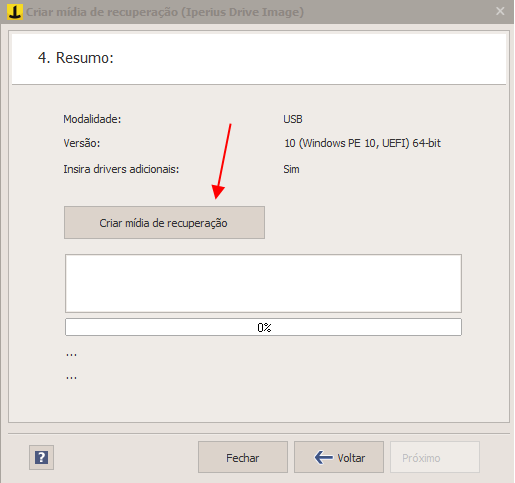Close the recovery media dialog window
Screen dimensions: 515x483
[500, 11]
